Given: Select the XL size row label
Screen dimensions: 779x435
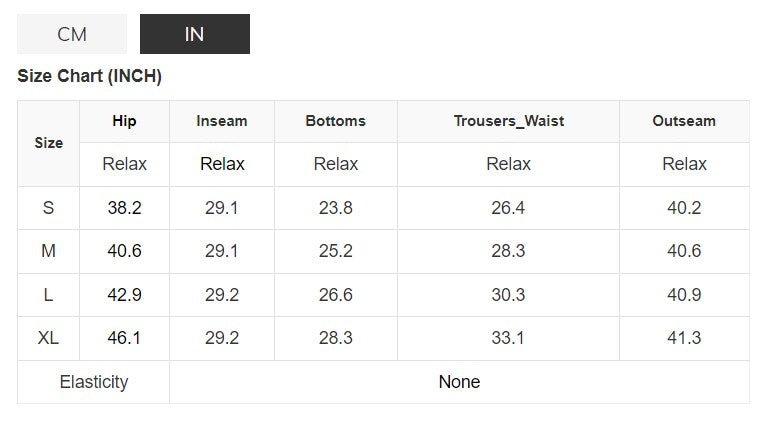Looking at the screenshot, I should click(49, 338).
